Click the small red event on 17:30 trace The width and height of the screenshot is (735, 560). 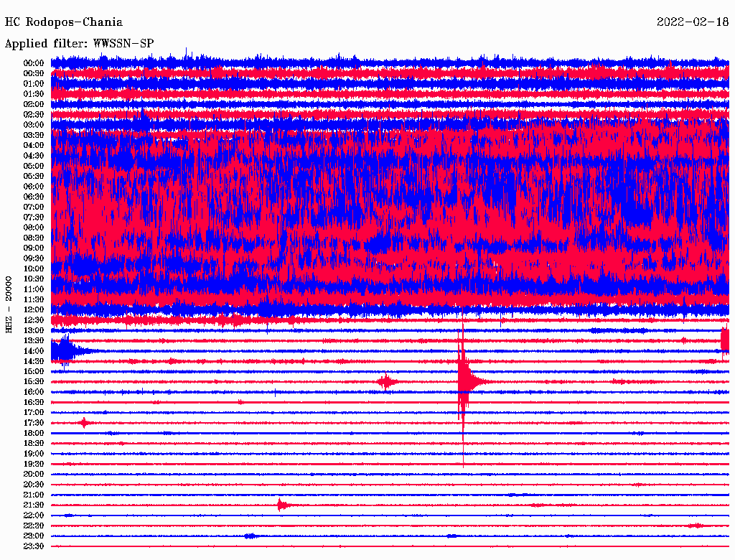(x=84, y=423)
